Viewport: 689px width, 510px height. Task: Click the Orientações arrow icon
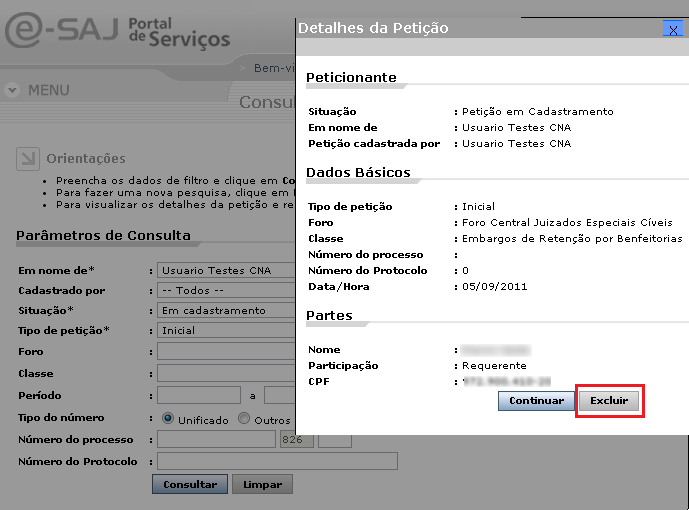27,159
